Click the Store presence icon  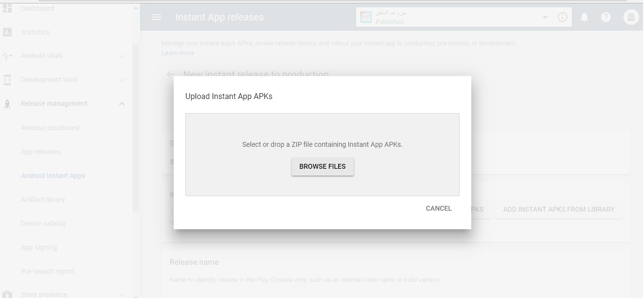[7, 295]
